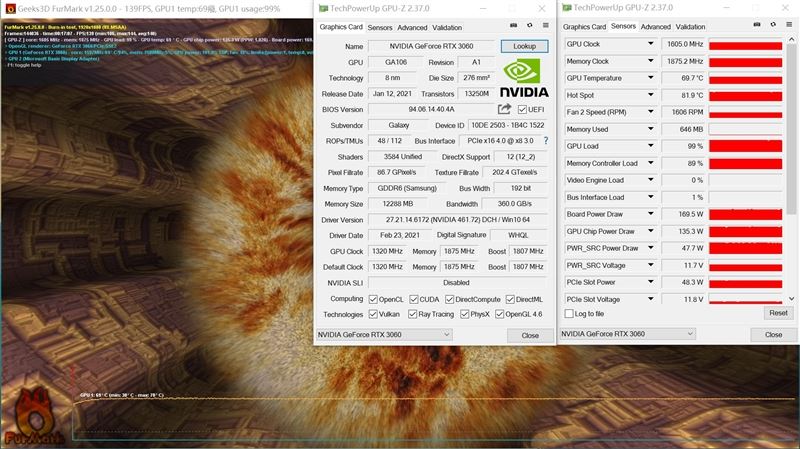The width and height of the screenshot is (800, 449).
Task: Switch to Advanced tab in right GPU-Z window
Action: (656, 27)
